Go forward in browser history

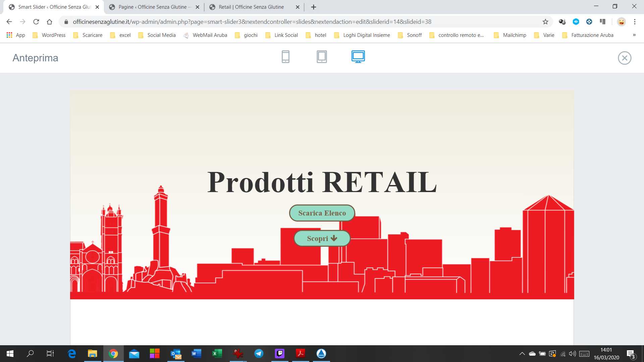tap(22, 22)
